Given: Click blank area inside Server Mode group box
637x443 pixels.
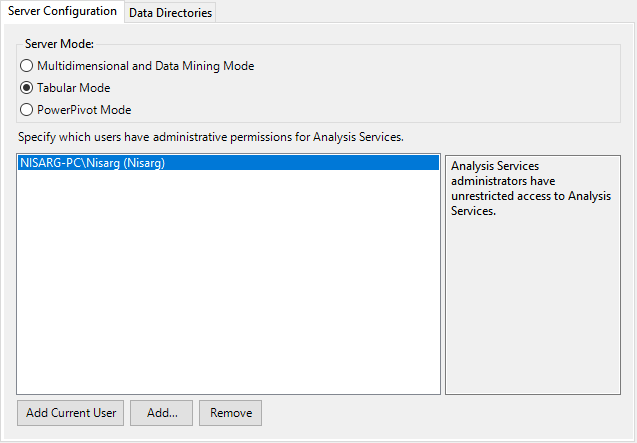Looking at the screenshot, I should pyautogui.click(x=450, y=90).
